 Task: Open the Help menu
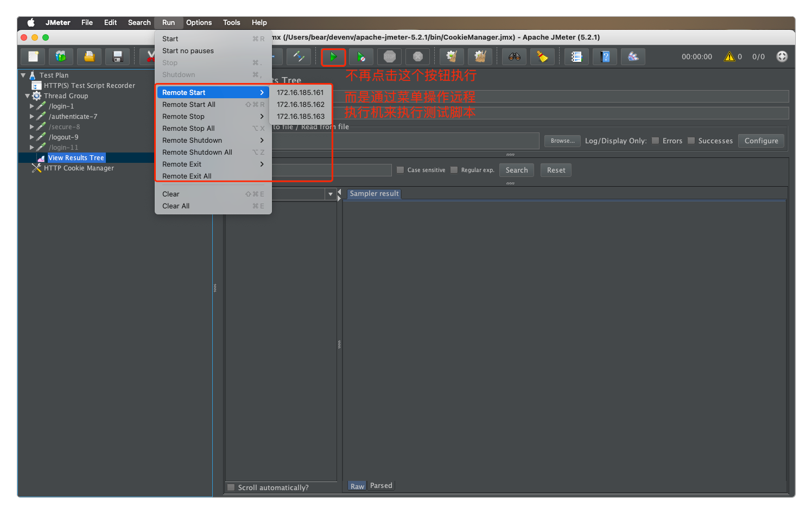[x=259, y=22]
